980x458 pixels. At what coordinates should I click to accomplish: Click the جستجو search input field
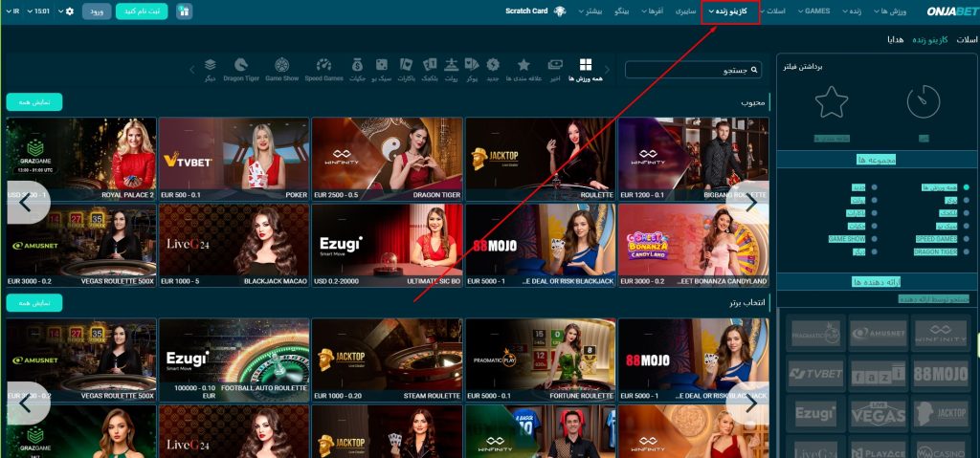(x=693, y=70)
